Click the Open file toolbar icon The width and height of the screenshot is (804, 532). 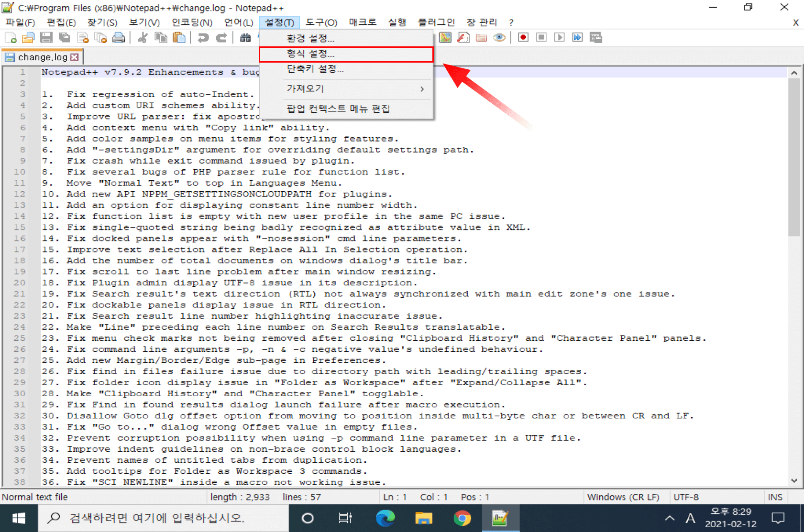pyautogui.click(x=28, y=38)
